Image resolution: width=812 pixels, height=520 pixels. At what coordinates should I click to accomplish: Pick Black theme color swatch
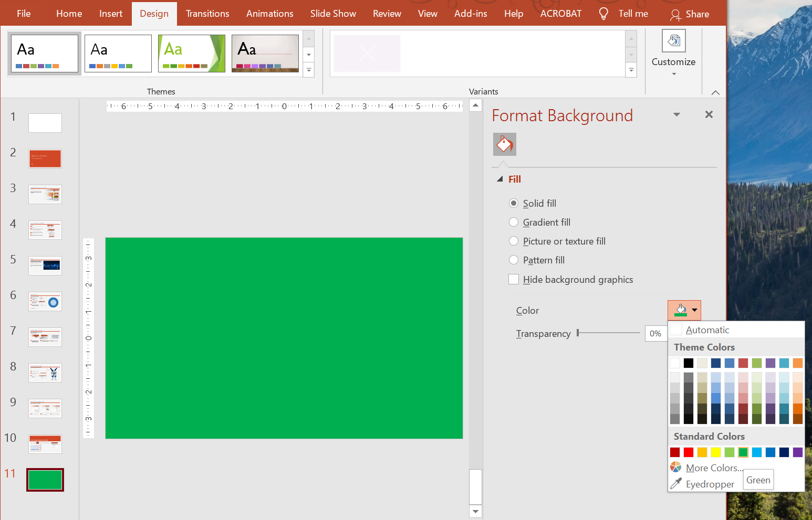point(689,363)
